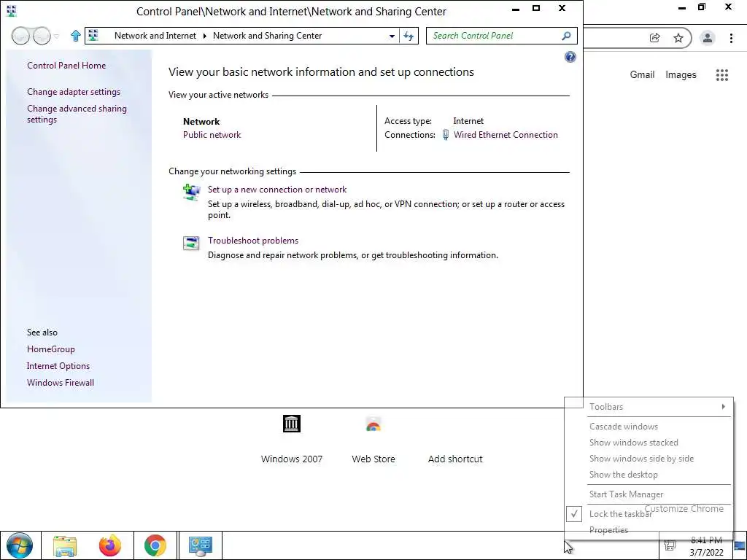Open Wired Ethernet Connection link
The height and width of the screenshot is (560, 747).
506,135
